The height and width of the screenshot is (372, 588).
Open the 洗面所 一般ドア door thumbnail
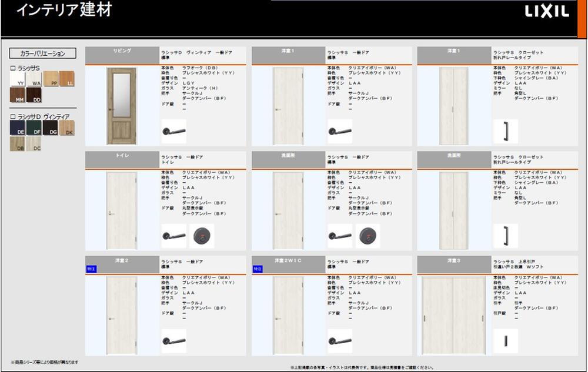click(x=288, y=210)
